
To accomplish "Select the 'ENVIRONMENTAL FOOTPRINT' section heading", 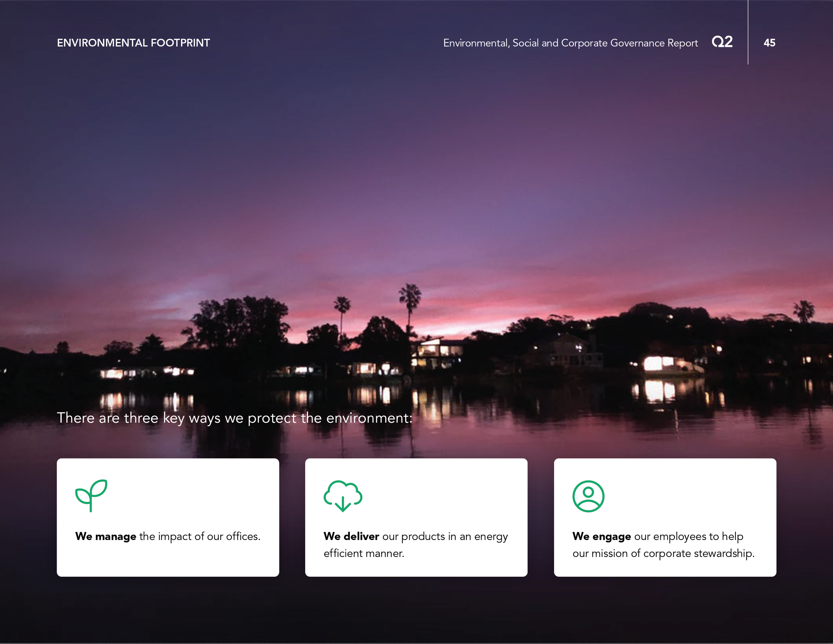I will coord(134,43).
